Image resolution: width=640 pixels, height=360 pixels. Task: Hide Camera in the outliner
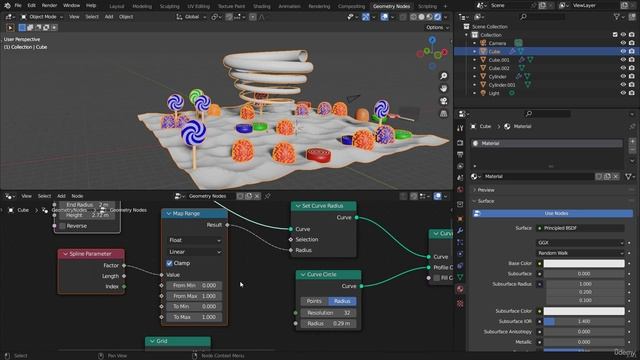coord(623,43)
